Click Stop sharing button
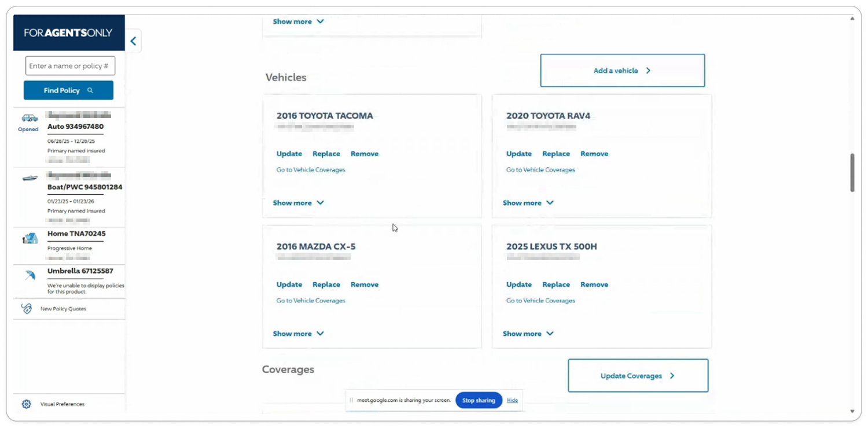Viewport: 868px width, 429px height. click(x=479, y=400)
